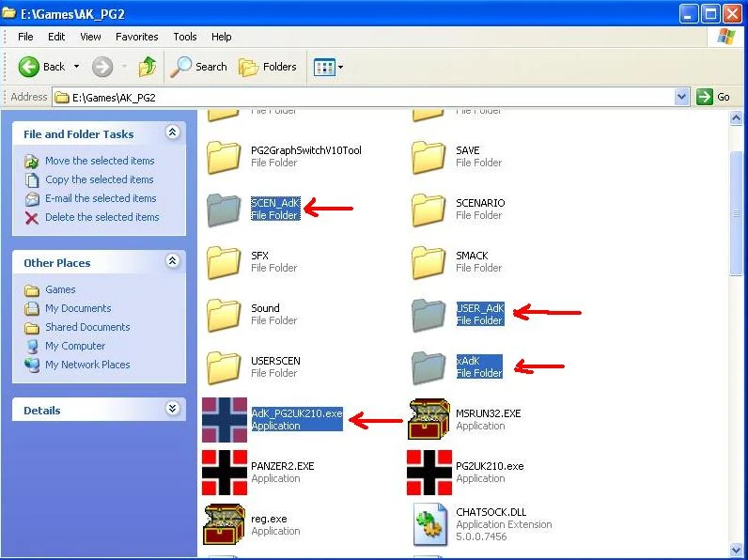
Task: Click the Address path input field
Action: click(364, 98)
